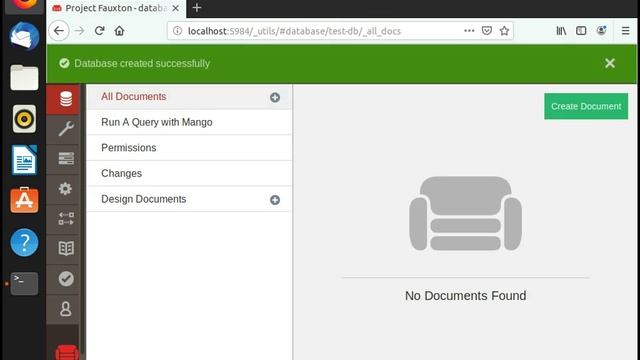Add new design document plus icon
This screenshot has height=360, width=640.
coord(275,200)
